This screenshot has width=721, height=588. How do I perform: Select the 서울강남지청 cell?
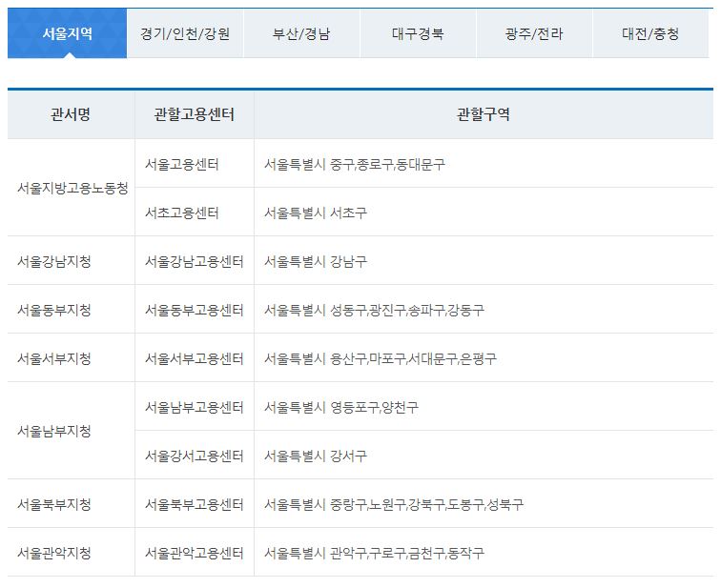click(x=71, y=261)
